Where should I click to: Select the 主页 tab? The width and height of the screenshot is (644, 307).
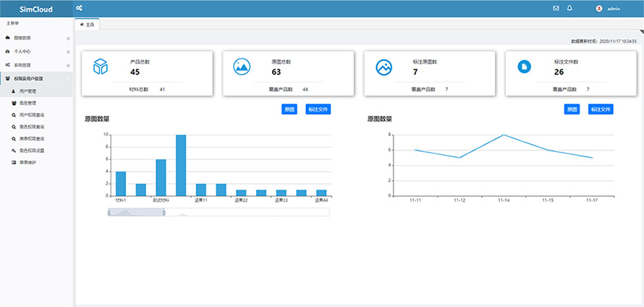coord(87,24)
